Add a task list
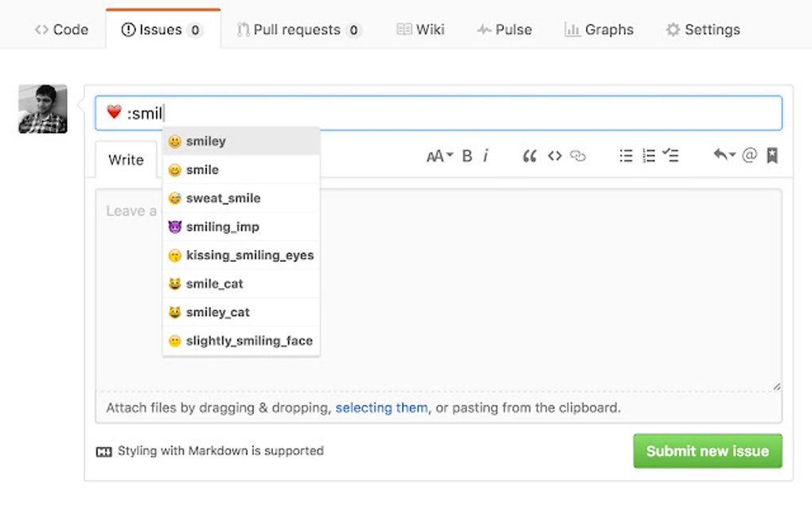 point(671,156)
